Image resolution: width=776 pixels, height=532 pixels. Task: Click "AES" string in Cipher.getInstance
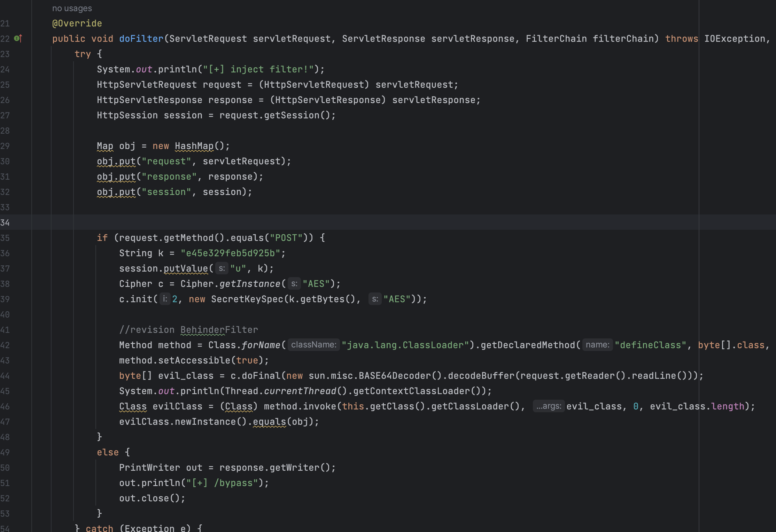click(x=316, y=284)
